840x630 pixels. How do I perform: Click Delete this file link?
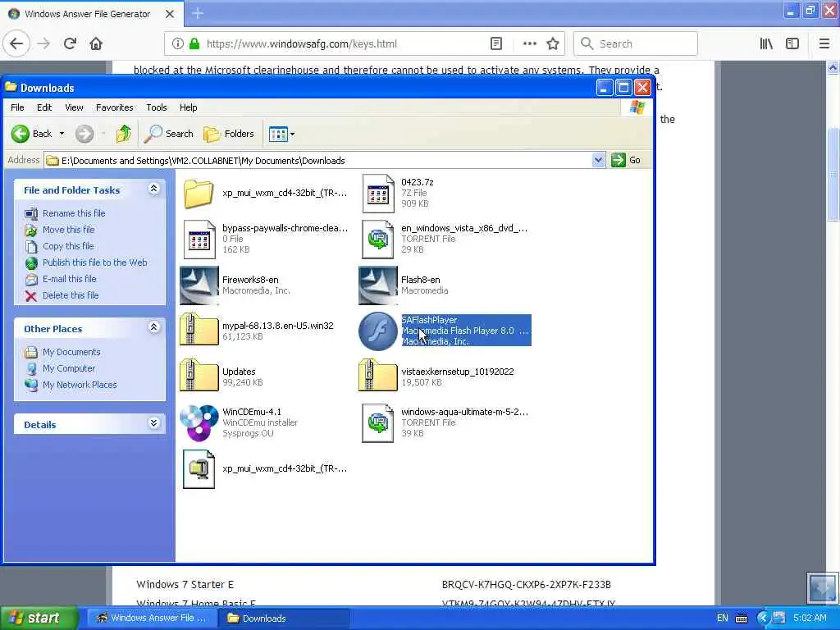[x=71, y=295]
